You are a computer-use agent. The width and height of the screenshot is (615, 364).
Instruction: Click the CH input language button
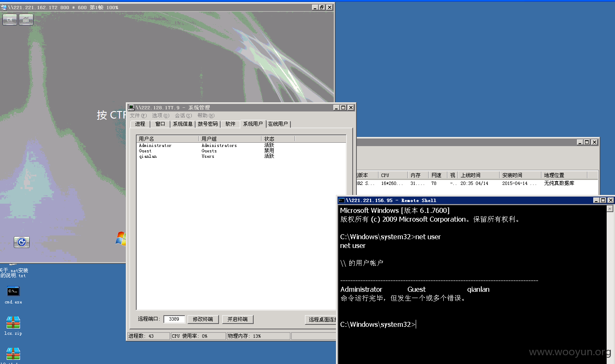point(10,20)
